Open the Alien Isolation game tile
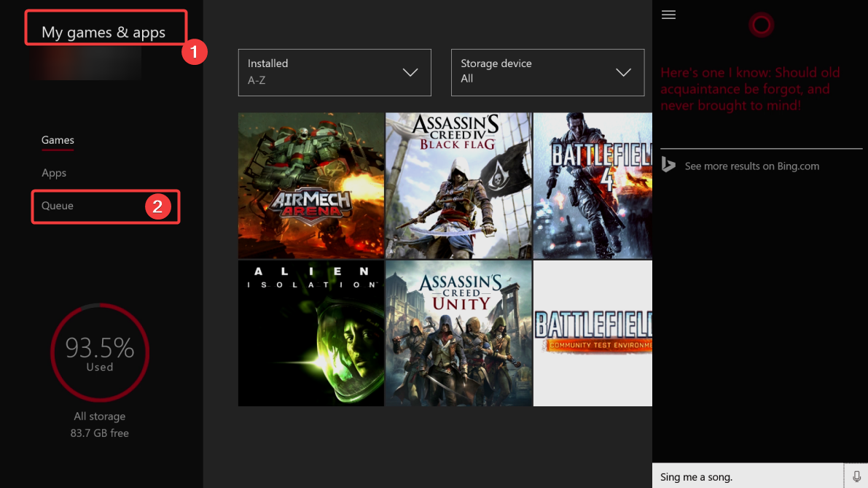Viewport: 868px width, 488px height. point(311,333)
